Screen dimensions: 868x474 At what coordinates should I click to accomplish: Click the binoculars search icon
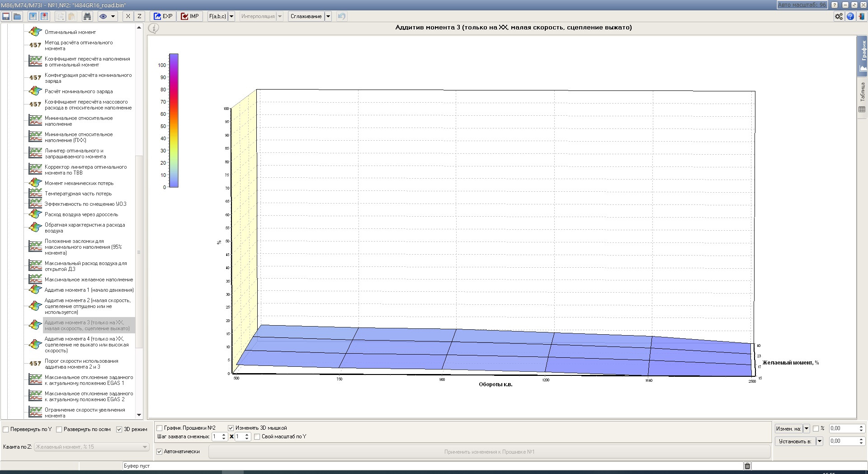point(87,16)
